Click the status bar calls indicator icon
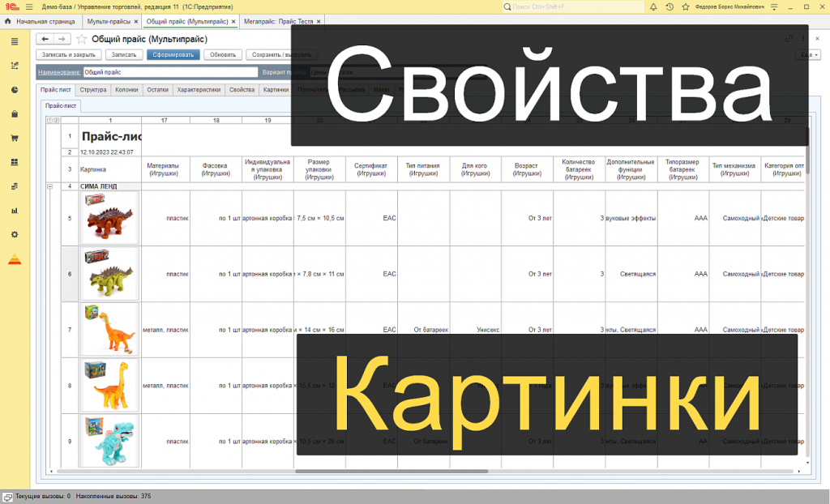 pos(6,497)
